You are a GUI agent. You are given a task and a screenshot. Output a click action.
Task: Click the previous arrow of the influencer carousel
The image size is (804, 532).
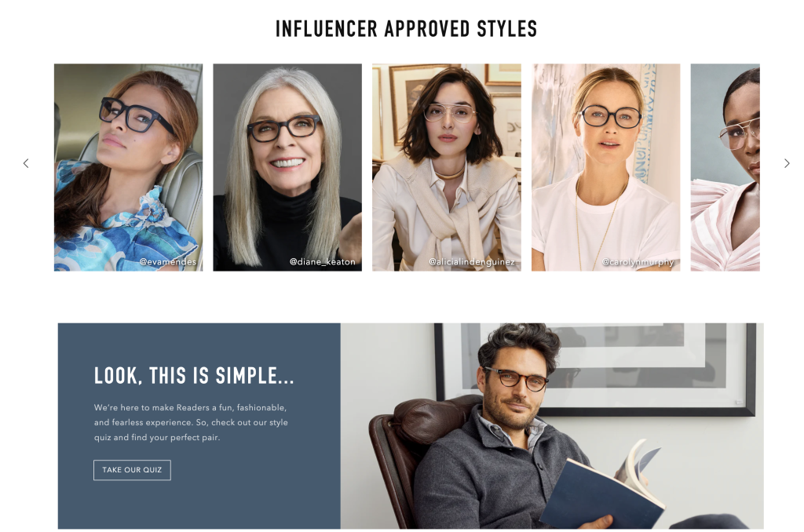tap(26, 163)
